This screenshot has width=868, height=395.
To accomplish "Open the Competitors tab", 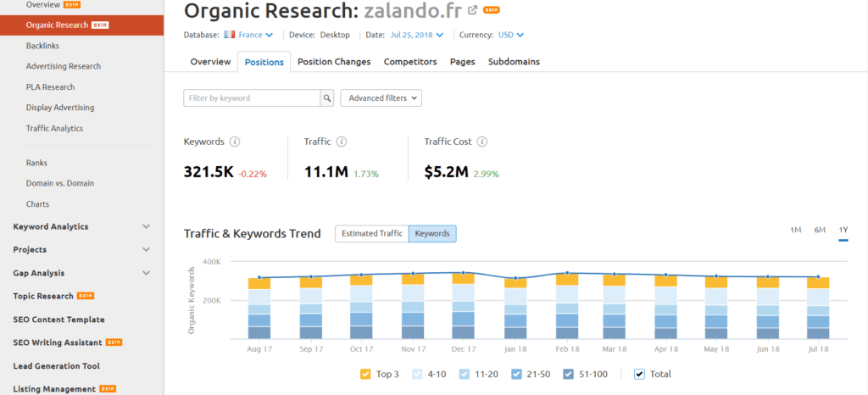I will [x=410, y=62].
